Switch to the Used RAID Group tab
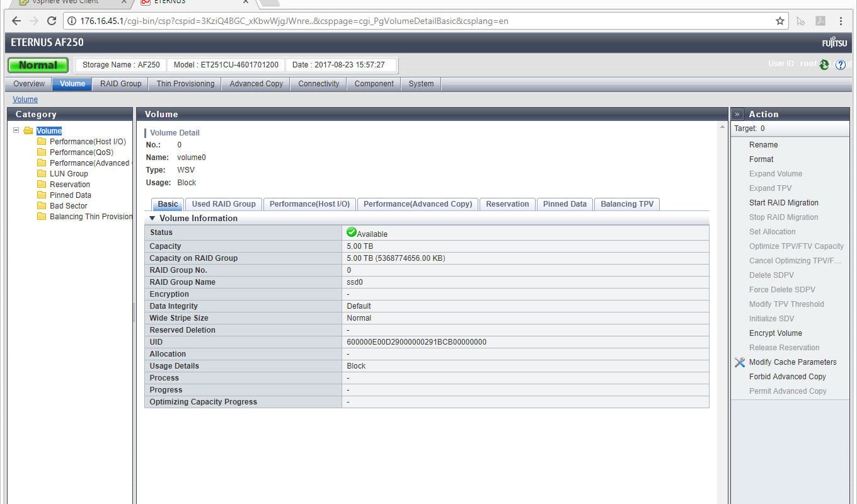857x504 pixels. 224,204
